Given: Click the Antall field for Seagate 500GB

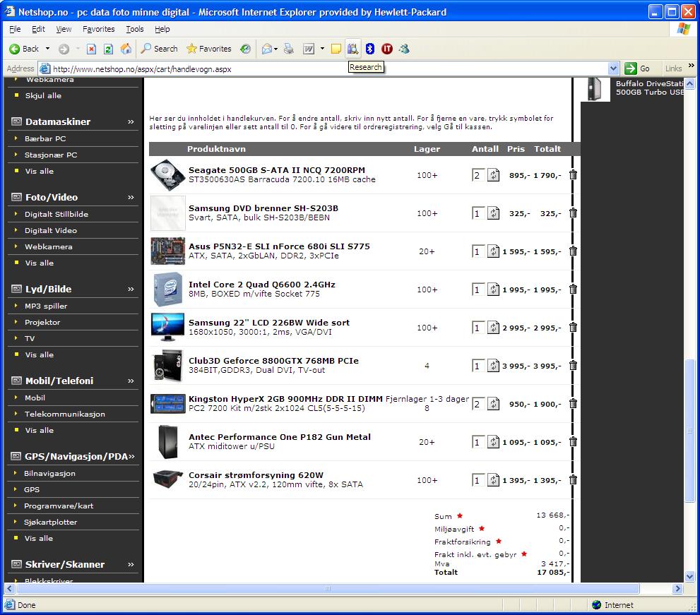Looking at the screenshot, I should coord(477,175).
